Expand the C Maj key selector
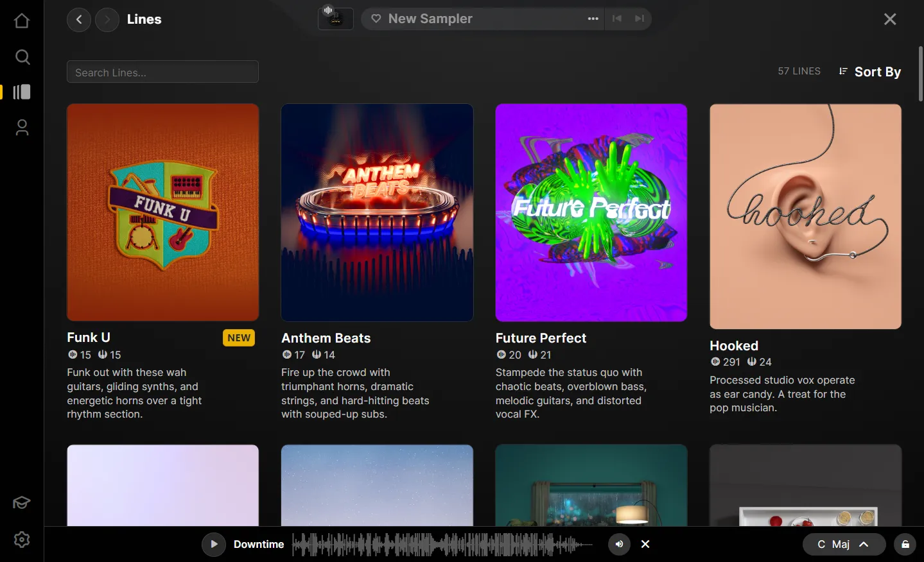The image size is (924, 562). coord(844,544)
